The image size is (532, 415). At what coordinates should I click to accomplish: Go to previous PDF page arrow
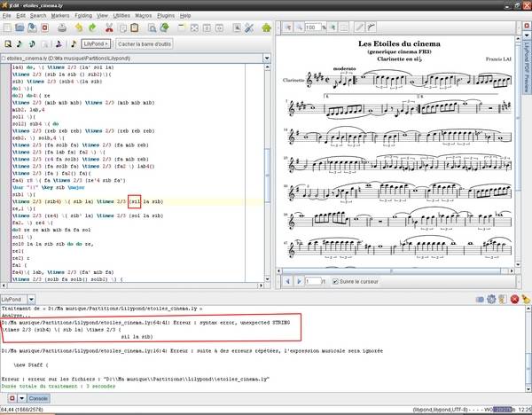(287, 281)
